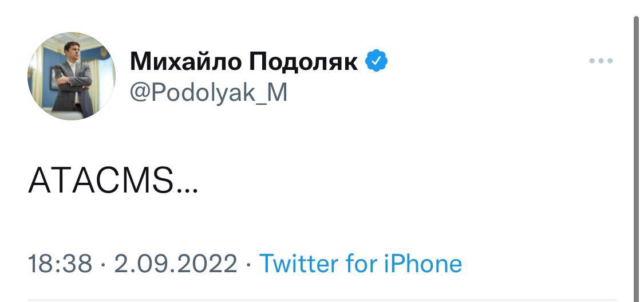Screen dimensions: 644x302
Task: Click the Twitter for iPhone source link
Action: [361, 264]
